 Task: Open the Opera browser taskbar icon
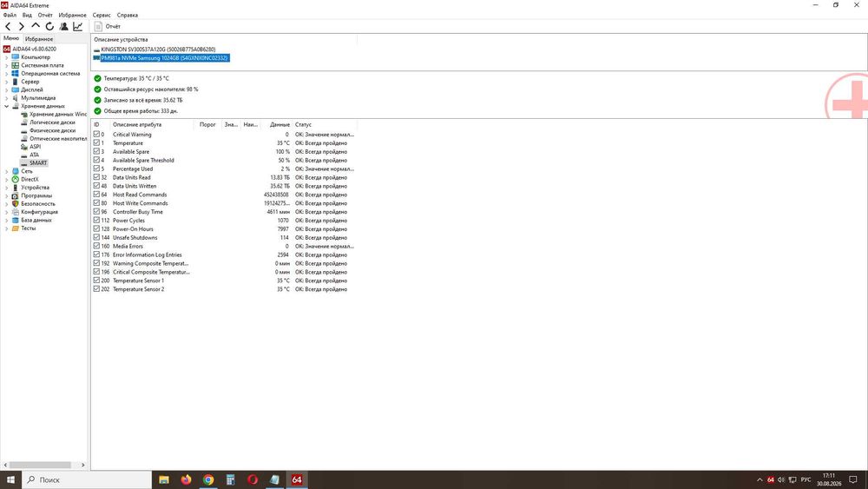click(253, 479)
